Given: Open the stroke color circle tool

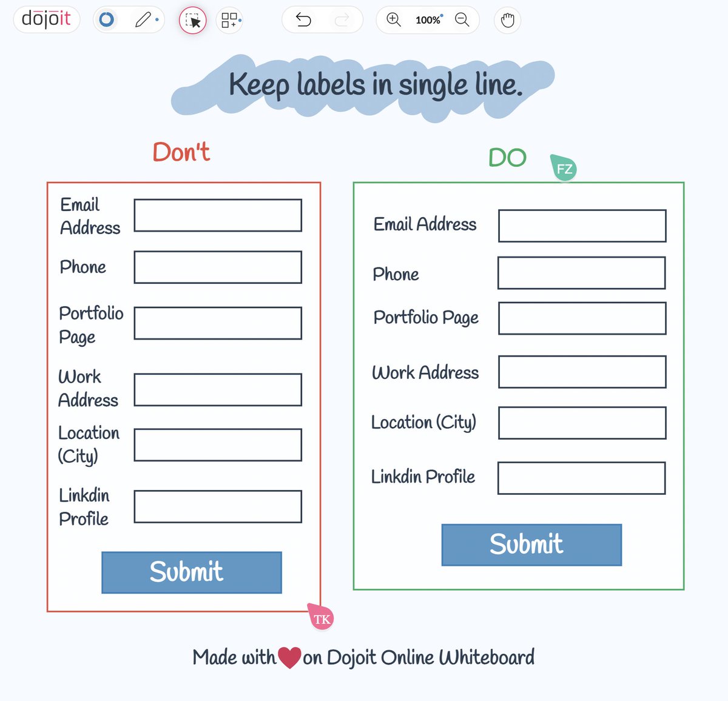Looking at the screenshot, I should [x=107, y=20].
